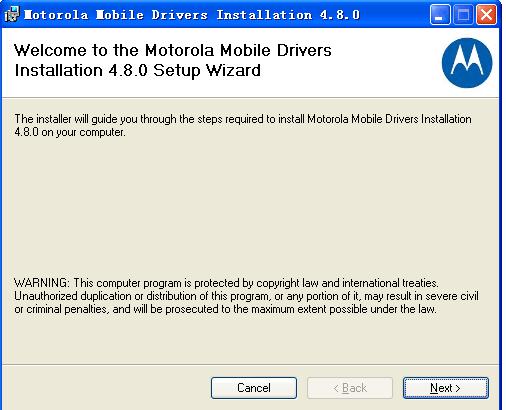Click the word WARNING in the copyright notice
This screenshot has width=506, height=410.
click(41, 283)
